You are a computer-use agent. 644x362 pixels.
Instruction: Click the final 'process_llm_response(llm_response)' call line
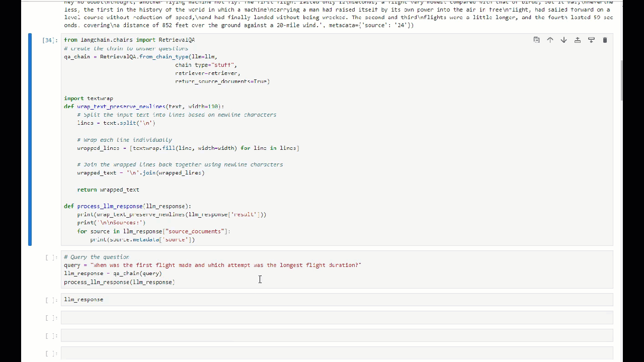[119, 282]
